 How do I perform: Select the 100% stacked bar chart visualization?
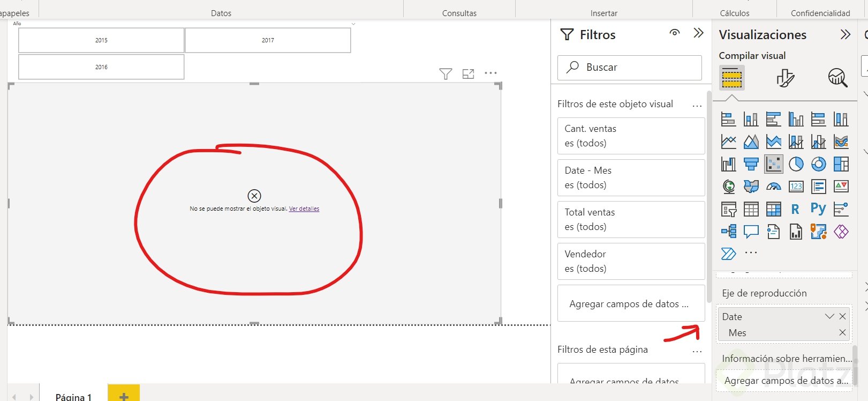point(818,119)
